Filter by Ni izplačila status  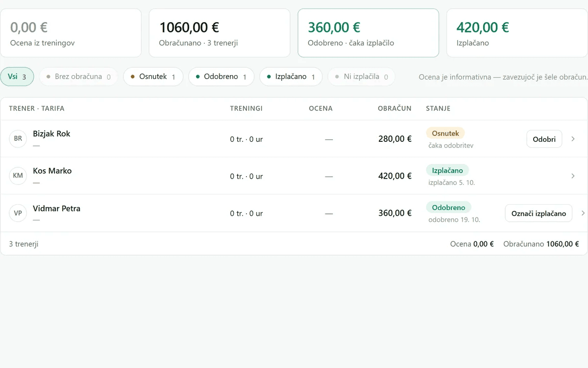[x=361, y=77]
